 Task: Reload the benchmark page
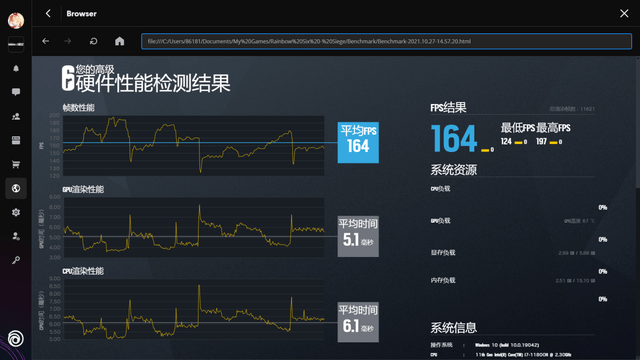tap(93, 41)
